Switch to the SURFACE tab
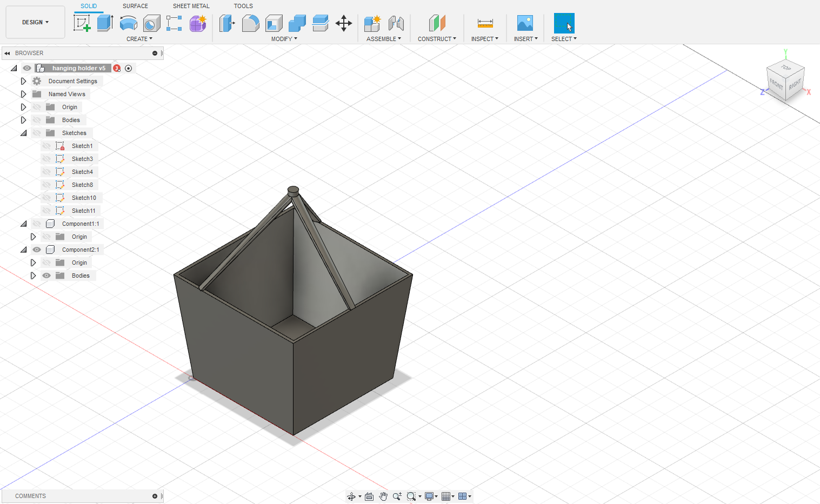Screen dimensions: 820x504 pos(135,6)
